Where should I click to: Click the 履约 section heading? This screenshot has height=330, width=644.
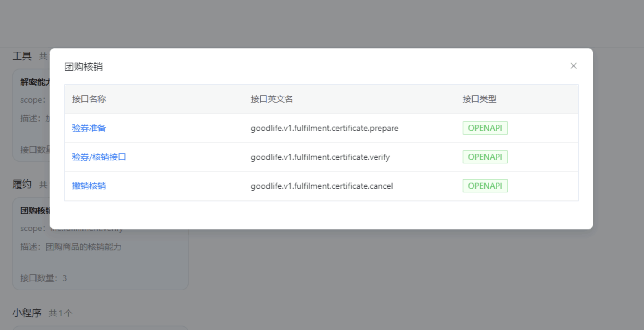(x=22, y=184)
